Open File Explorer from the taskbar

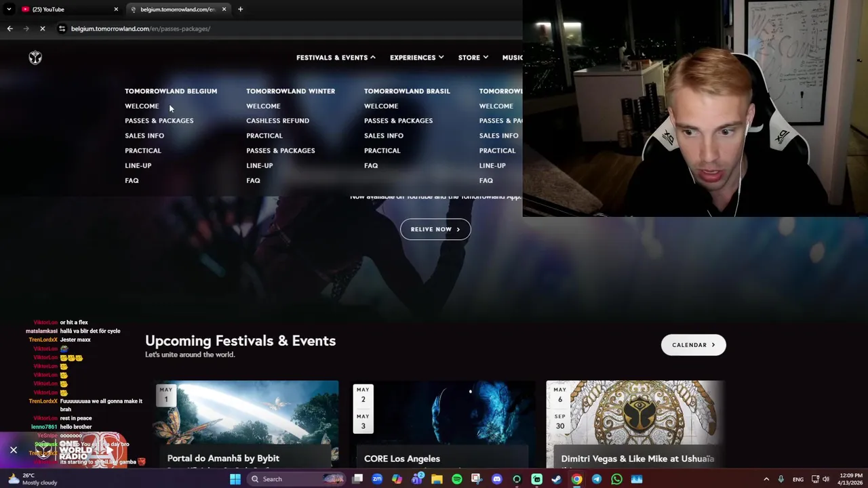pos(437,479)
